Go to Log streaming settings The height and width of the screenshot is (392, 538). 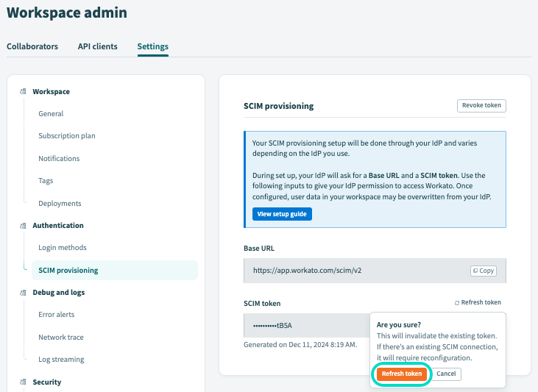pyautogui.click(x=61, y=360)
